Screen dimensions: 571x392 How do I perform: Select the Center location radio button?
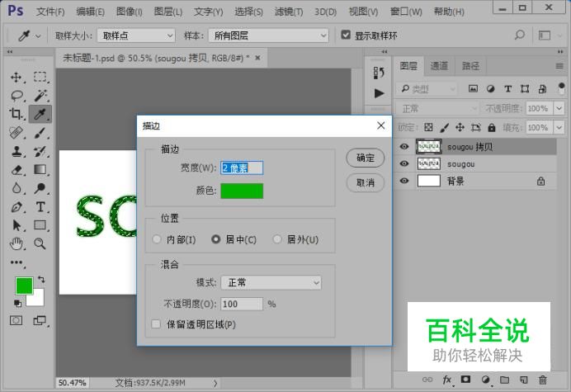215,239
